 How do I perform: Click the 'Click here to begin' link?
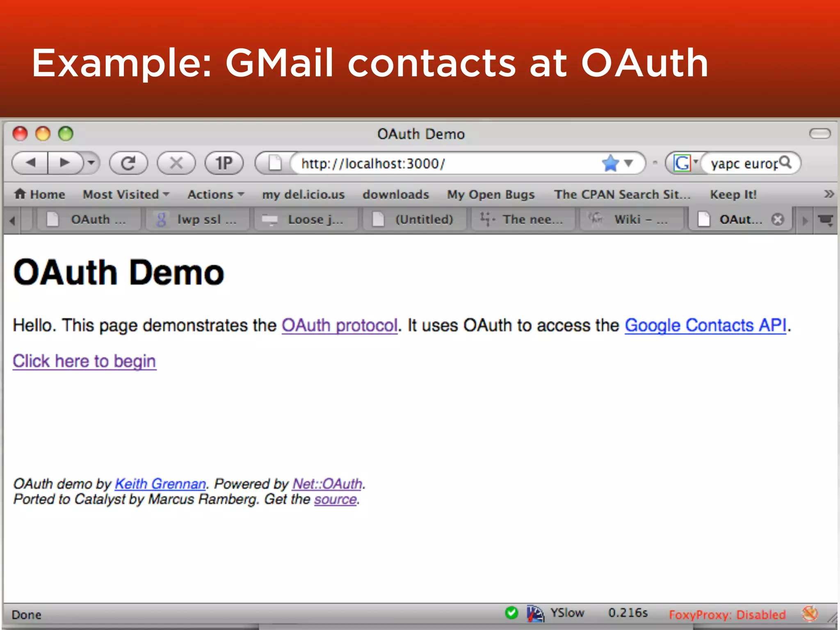click(x=84, y=361)
